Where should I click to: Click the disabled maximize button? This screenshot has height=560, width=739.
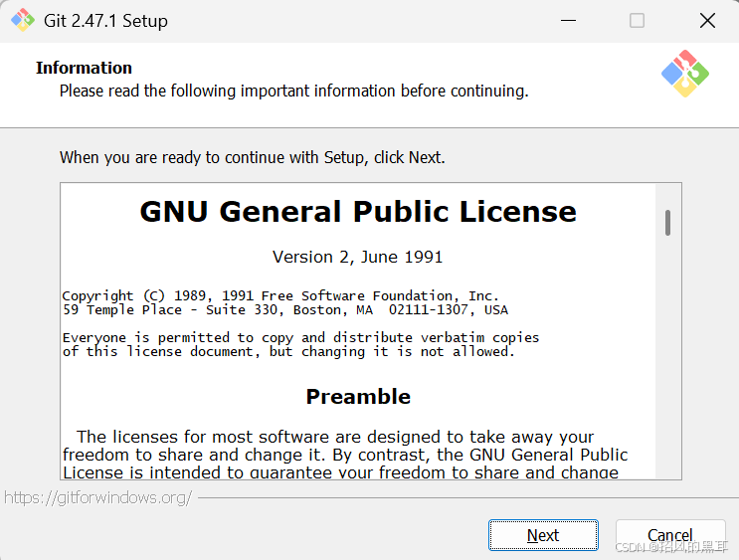coord(637,20)
